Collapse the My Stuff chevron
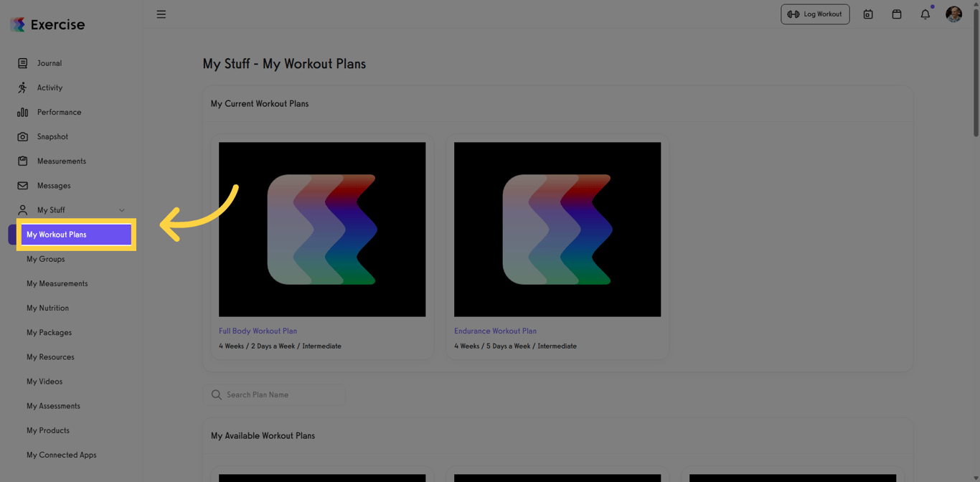This screenshot has height=482, width=980. [122, 210]
